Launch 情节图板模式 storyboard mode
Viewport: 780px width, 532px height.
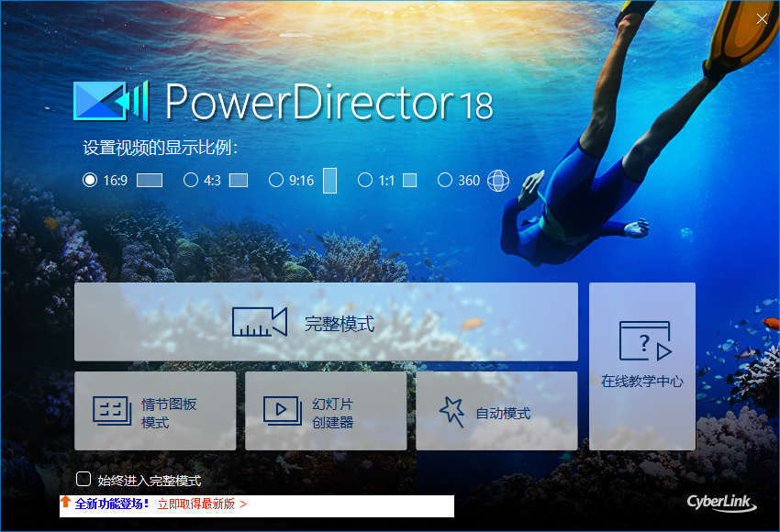pos(155,411)
